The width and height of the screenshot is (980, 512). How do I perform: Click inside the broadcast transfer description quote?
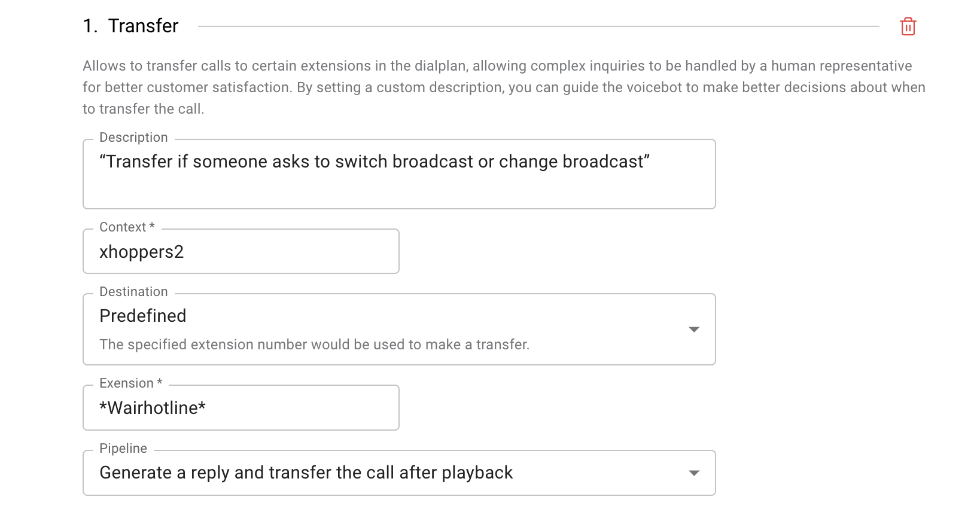[x=375, y=161]
